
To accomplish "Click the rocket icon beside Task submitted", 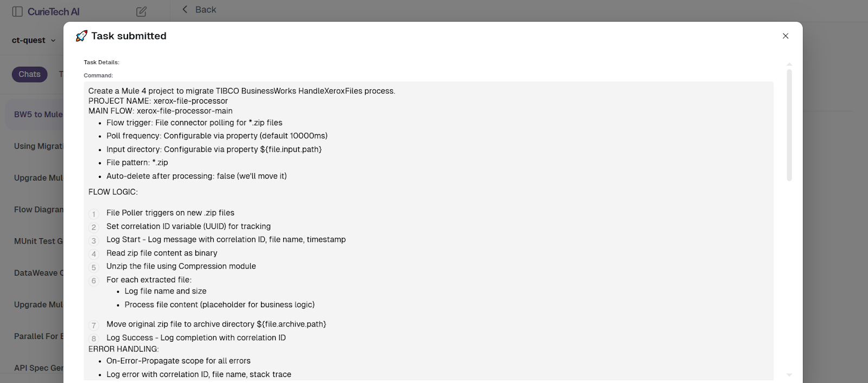I will [x=82, y=36].
